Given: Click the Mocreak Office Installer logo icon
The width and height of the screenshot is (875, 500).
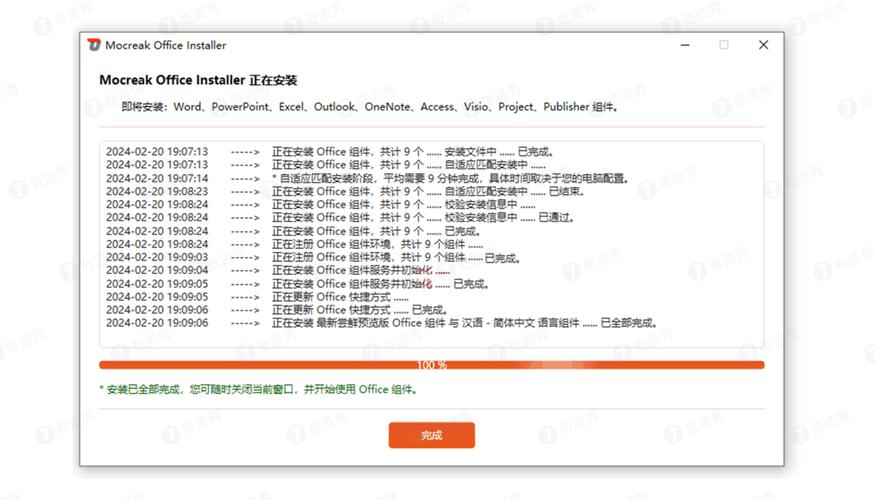Looking at the screenshot, I should coord(94,45).
